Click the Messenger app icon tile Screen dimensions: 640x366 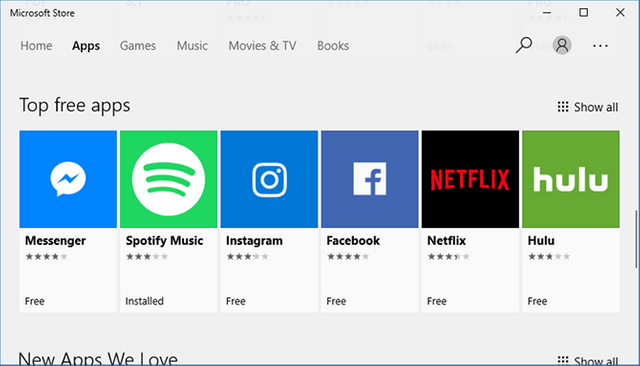pyautogui.click(x=68, y=179)
